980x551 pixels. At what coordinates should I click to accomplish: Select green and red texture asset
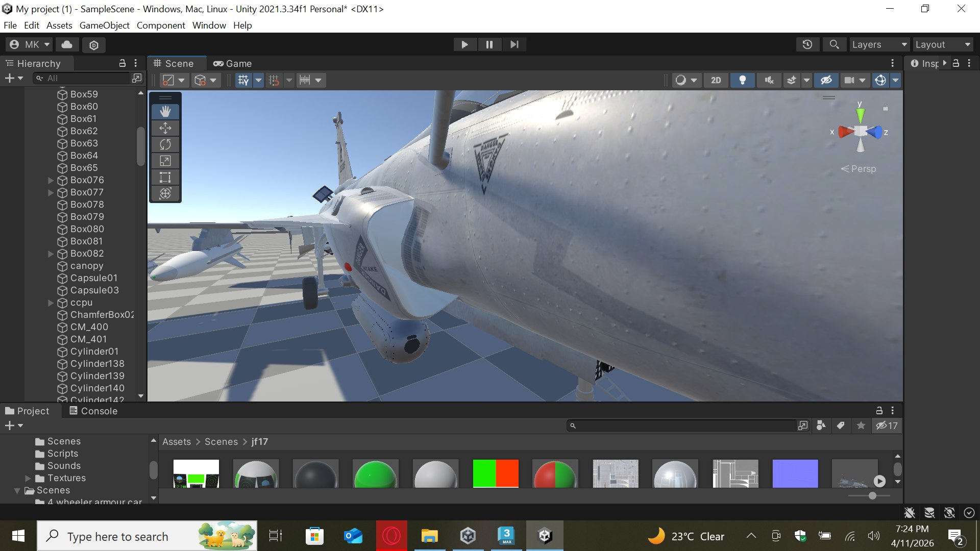click(496, 473)
